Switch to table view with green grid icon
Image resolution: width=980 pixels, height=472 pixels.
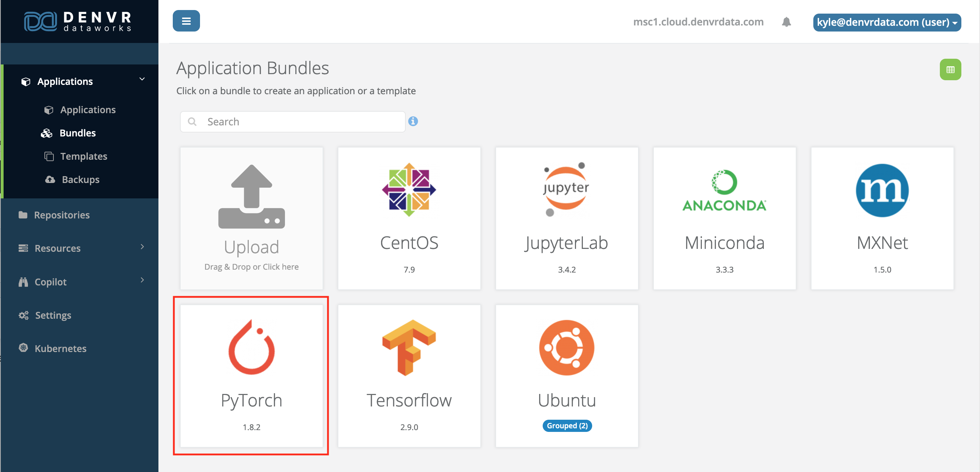tap(950, 69)
